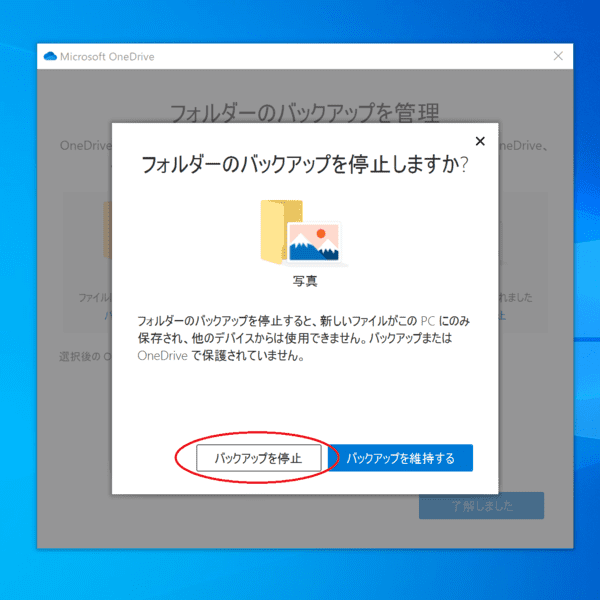
Task: Click the 写真 label under folder icon
Action: [305, 281]
